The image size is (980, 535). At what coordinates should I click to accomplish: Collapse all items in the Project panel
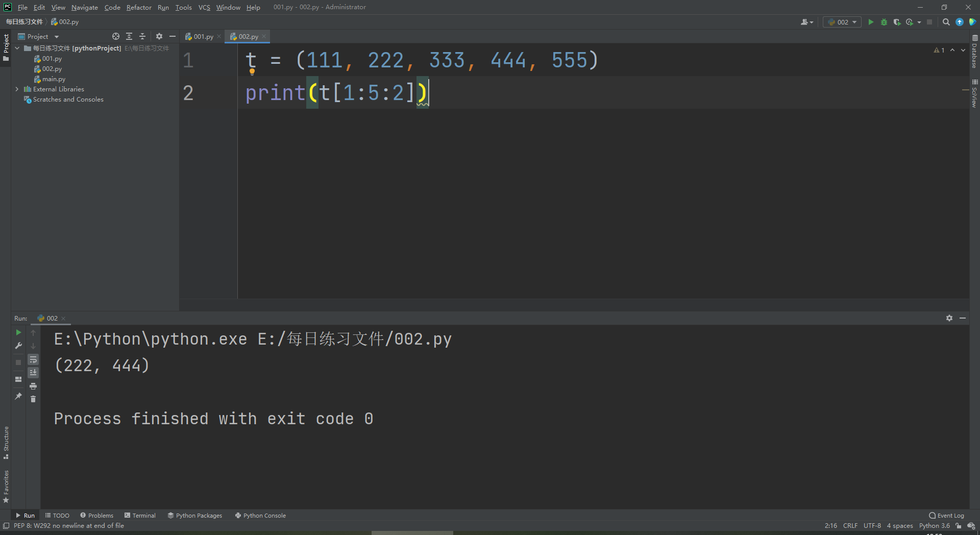pyautogui.click(x=142, y=36)
